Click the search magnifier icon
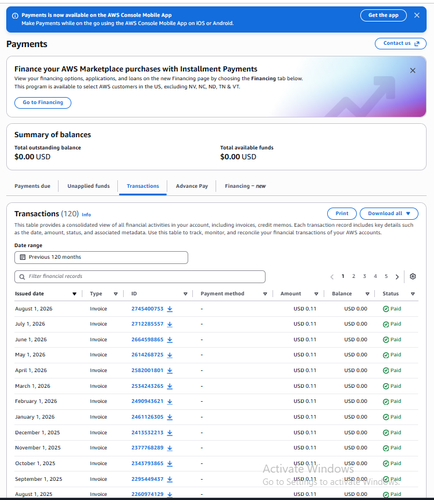The width and height of the screenshot is (434, 500). click(22, 277)
